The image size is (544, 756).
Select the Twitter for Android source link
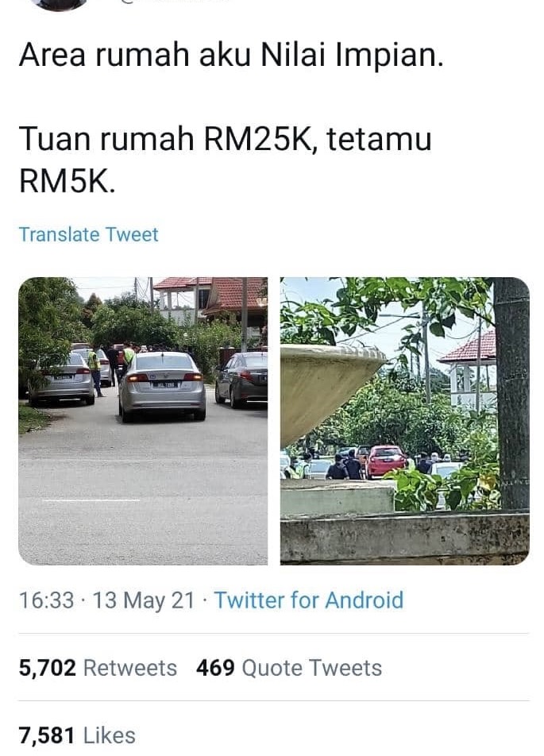coord(309,600)
